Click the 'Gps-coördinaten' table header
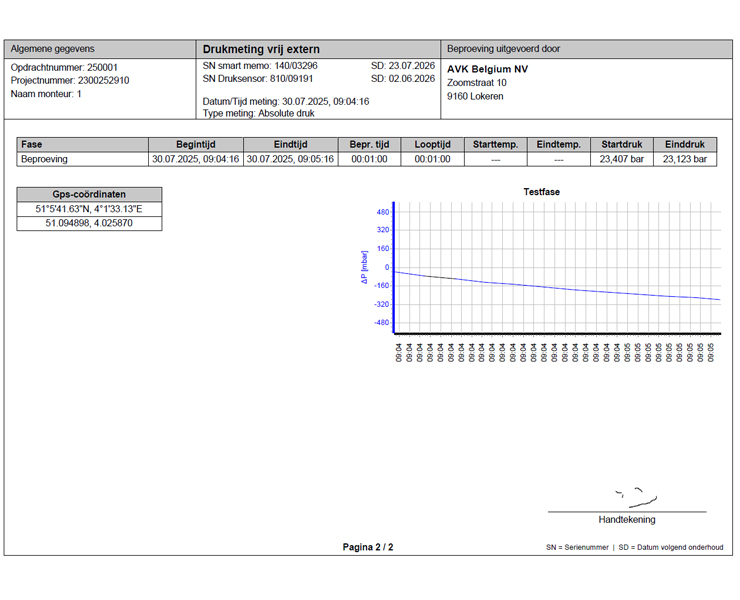The image size is (740, 600). point(90,195)
